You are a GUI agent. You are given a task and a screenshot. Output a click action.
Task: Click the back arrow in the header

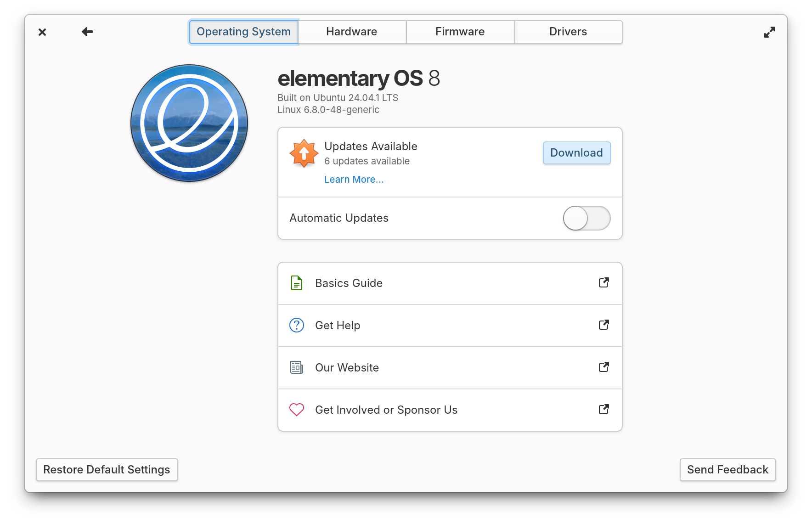pyautogui.click(x=87, y=32)
